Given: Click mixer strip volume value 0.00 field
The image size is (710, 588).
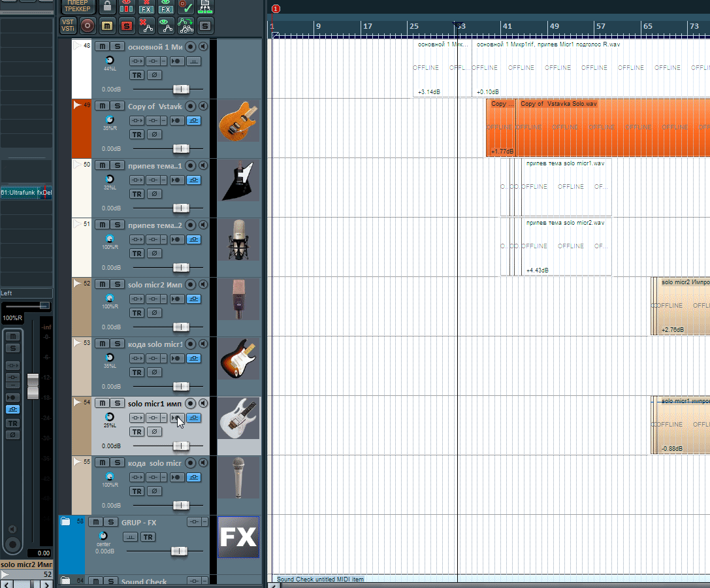Looking at the screenshot, I should pyautogui.click(x=40, y=553).
